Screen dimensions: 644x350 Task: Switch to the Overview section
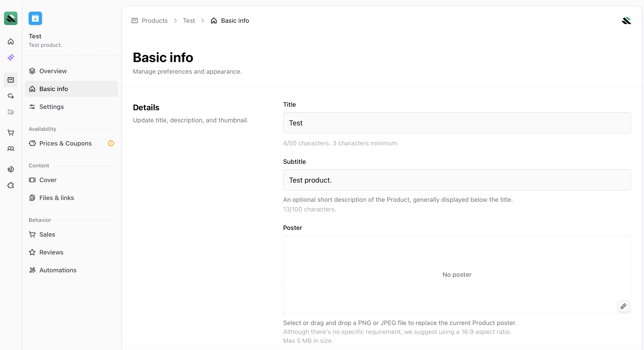coord(53,71)
